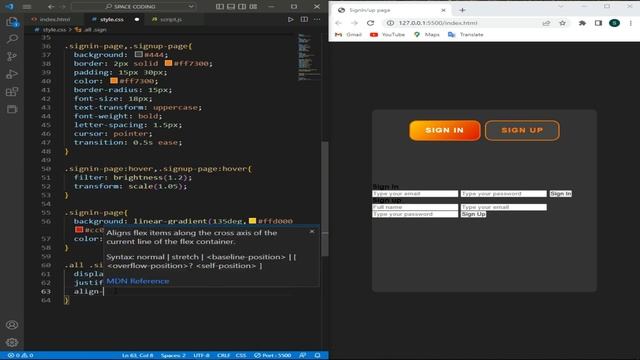This screenshot has height=360, width=640.
Task: Click the outlined SIGN UP button
Action: pyautogui.click(x=522, y=130)
